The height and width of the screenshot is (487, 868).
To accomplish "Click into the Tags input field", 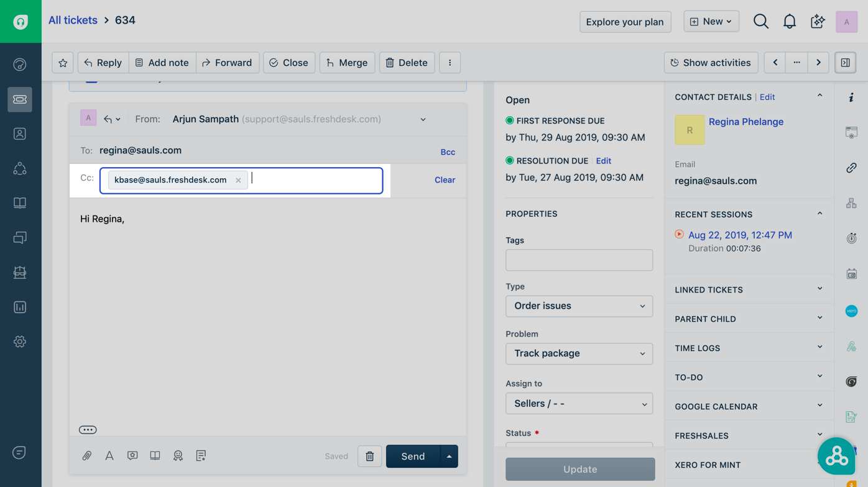I will pos(579,260).
